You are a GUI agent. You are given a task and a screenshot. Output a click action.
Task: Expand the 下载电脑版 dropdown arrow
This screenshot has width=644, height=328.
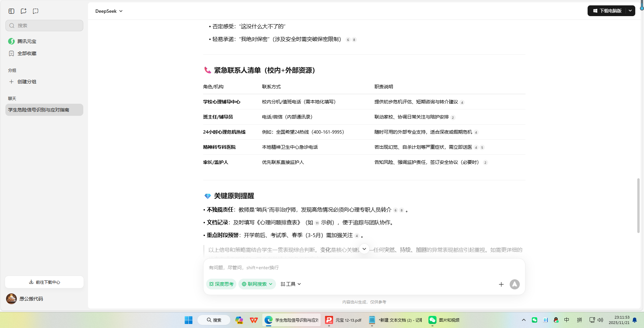[x=630, y=10]
